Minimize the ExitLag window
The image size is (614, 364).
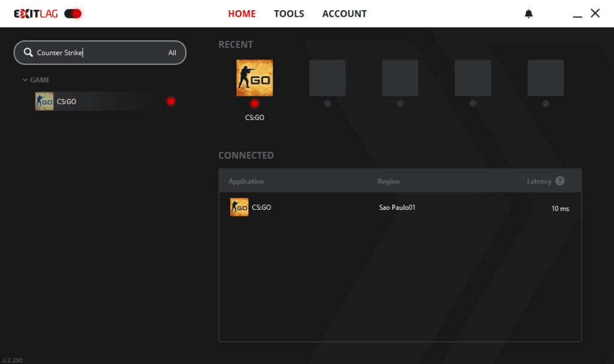(x=577, y=14)
